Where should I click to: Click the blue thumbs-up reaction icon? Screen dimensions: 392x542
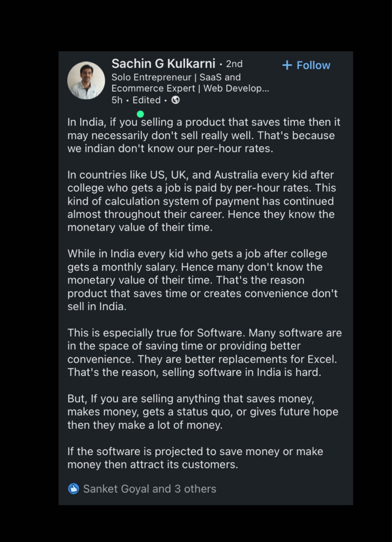tap(73, 489)
